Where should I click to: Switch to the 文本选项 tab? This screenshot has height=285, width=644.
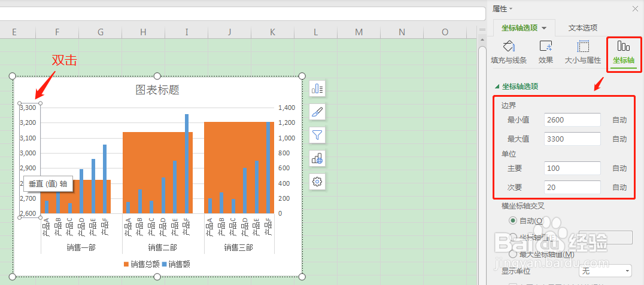pyautogui.click(x=583, y=28)
